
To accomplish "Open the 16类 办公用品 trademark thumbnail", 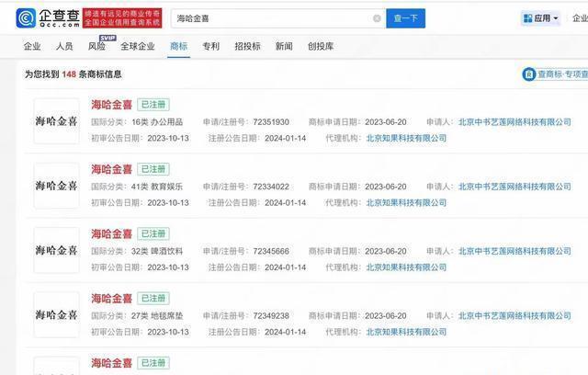I will [x=56, y=121].
